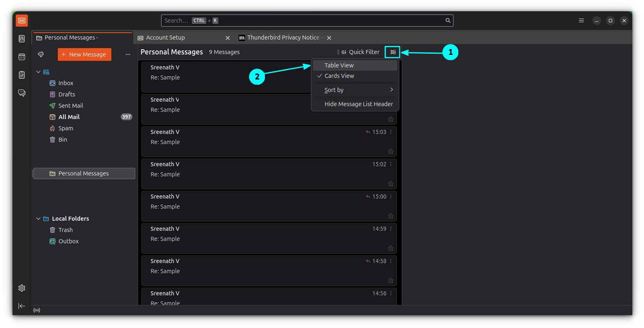The width and height of the screenshot is (644, 328).
Task: Open the Thunderbird app menu hamburger
Action: 581,21
